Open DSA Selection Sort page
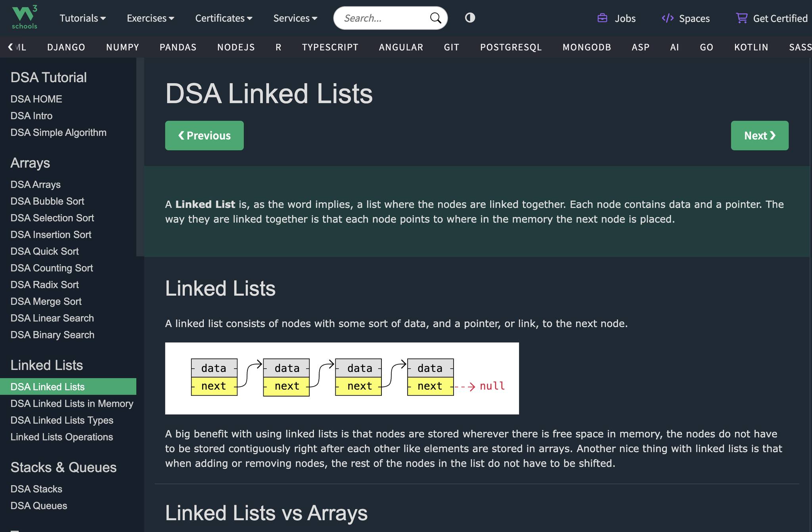The image size is (812, 532). [x=52, y=218]
